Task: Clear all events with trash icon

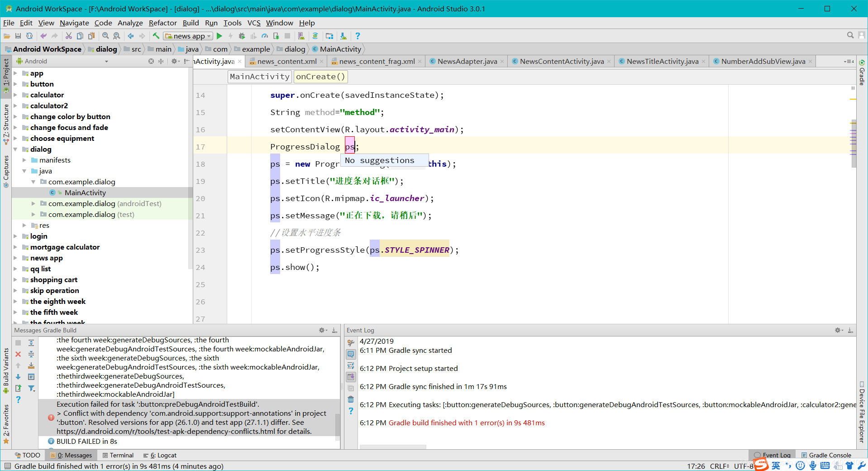Action: click(351, 399)
